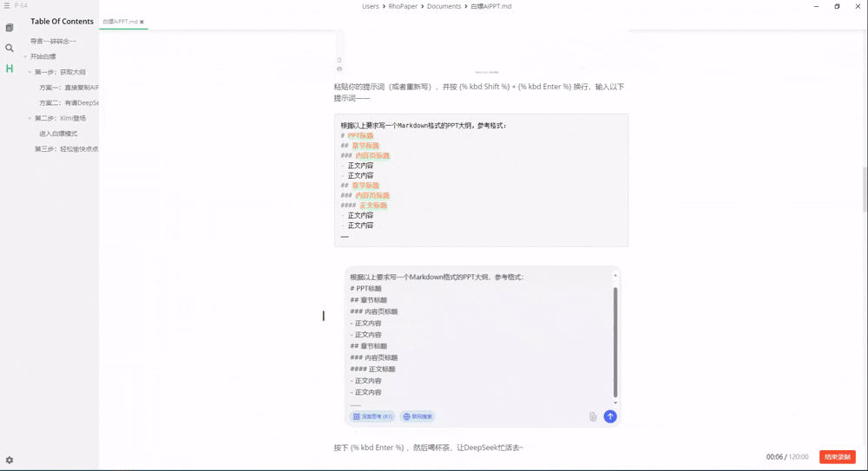Viewport: 868px width, 471px height.
Task: Open the search panel in the sidebar
Action: (10, 49)
